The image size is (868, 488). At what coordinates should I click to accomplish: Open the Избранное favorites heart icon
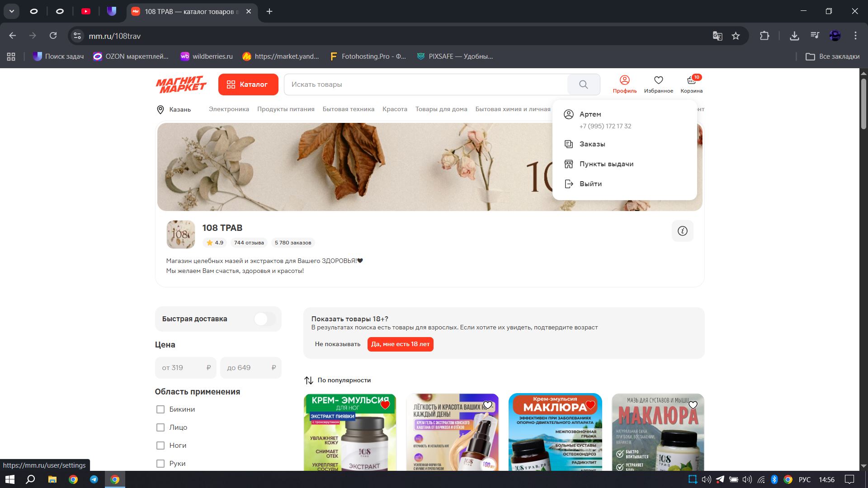pos(658,84)
